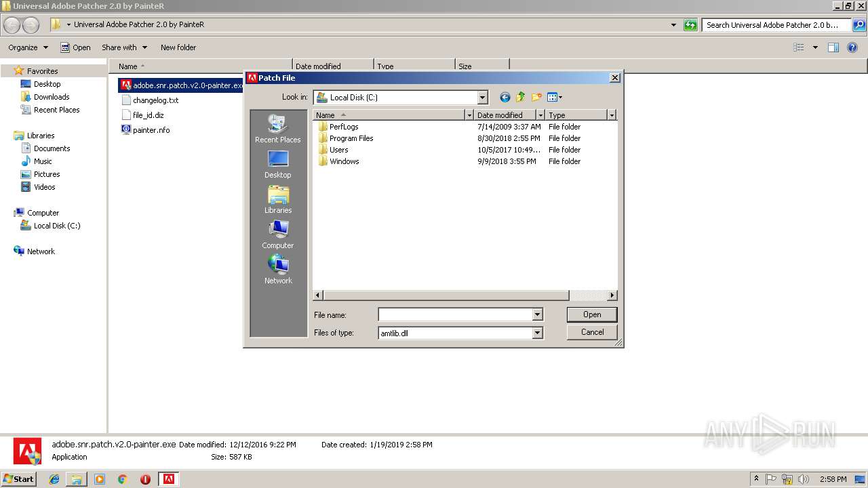Click Open in Explorer toolbar
This screenshot has height=488, width=868.
click(x=75, y=47)
